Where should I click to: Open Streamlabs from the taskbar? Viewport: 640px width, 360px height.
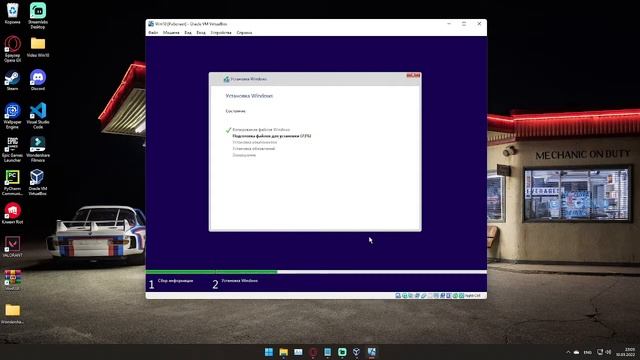[342, 352]
